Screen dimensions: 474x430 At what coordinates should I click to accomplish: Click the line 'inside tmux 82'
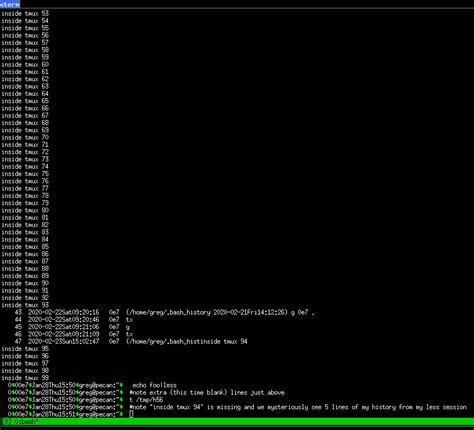tap(25, 225)
